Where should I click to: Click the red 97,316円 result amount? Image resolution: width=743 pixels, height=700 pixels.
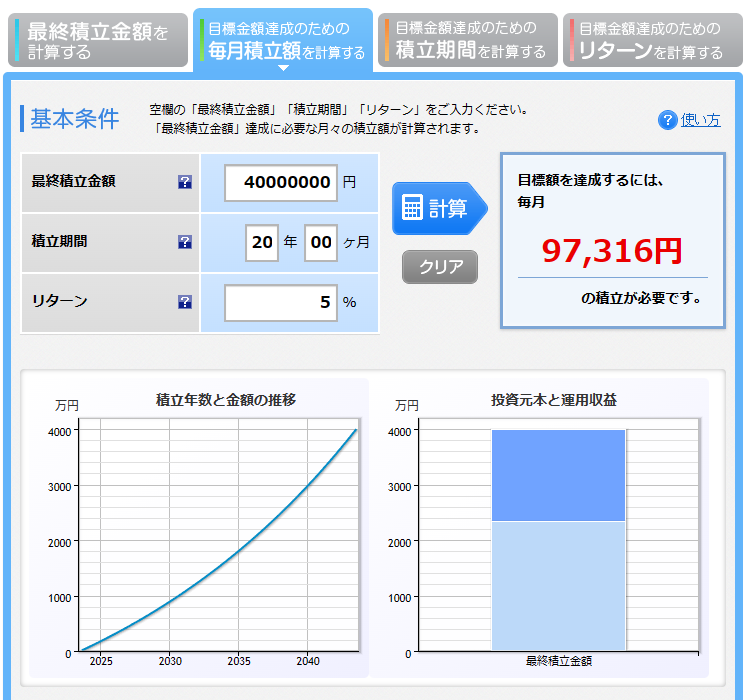611,251
